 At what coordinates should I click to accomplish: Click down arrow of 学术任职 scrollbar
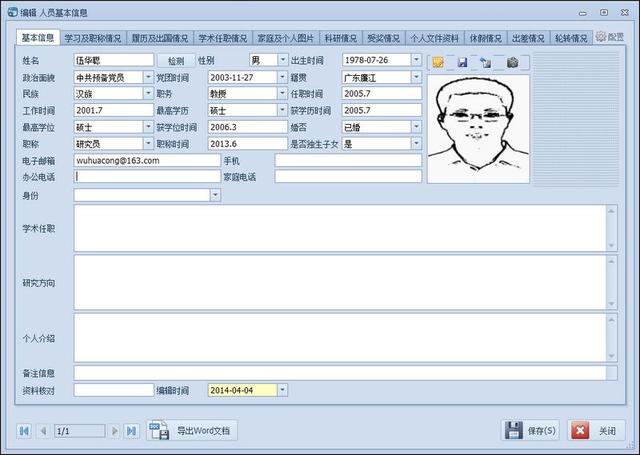611,246
